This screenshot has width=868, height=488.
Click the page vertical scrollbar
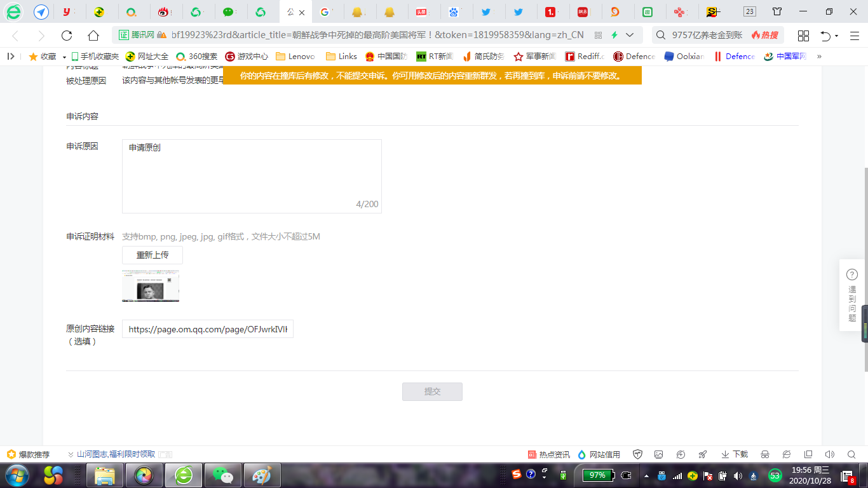click(864, 270)
